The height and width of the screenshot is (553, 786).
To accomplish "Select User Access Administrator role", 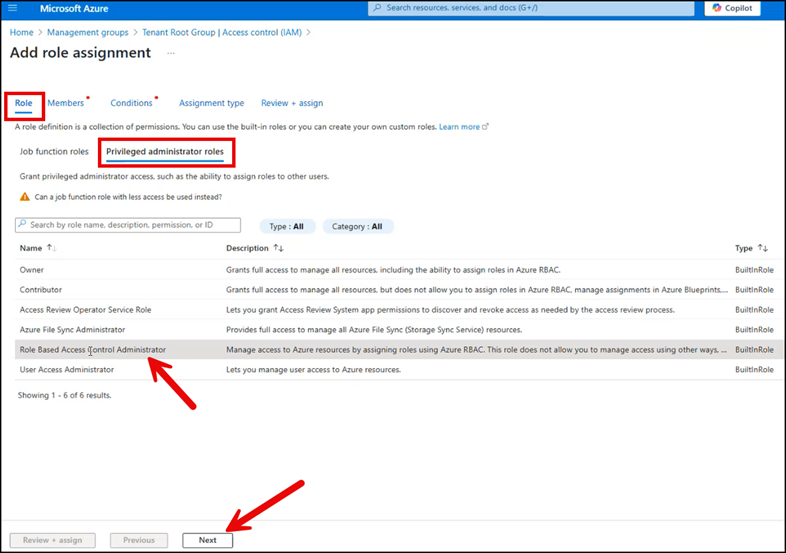I will coord(399,370).
